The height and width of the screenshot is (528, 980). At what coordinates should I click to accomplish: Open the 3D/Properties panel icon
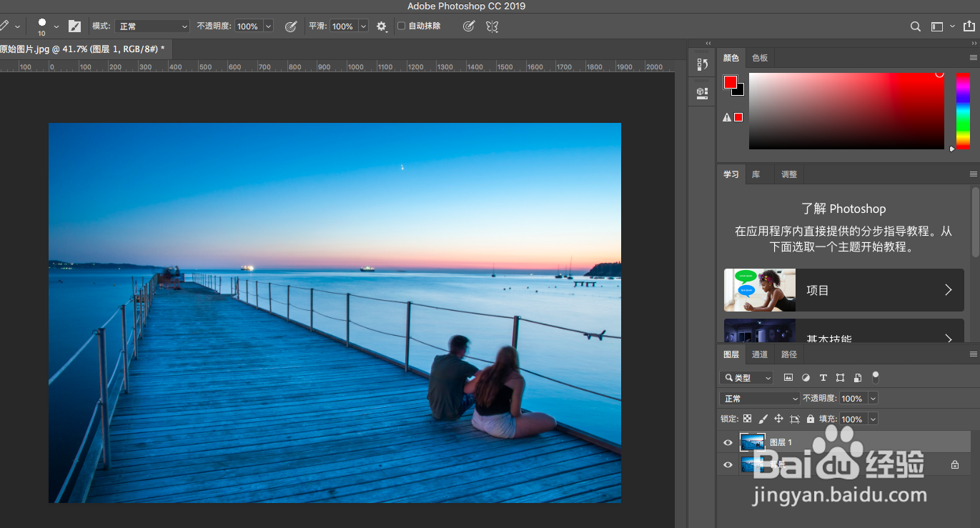coord(702,92)
